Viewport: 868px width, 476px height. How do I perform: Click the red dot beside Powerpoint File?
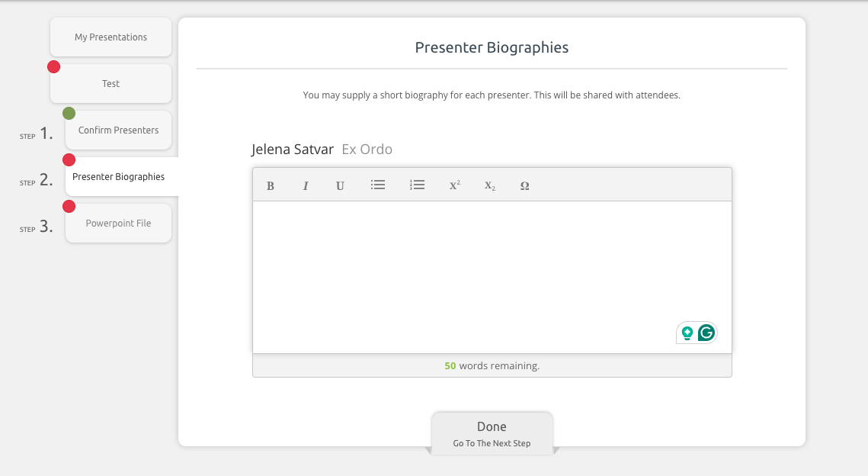coord(69,206)
